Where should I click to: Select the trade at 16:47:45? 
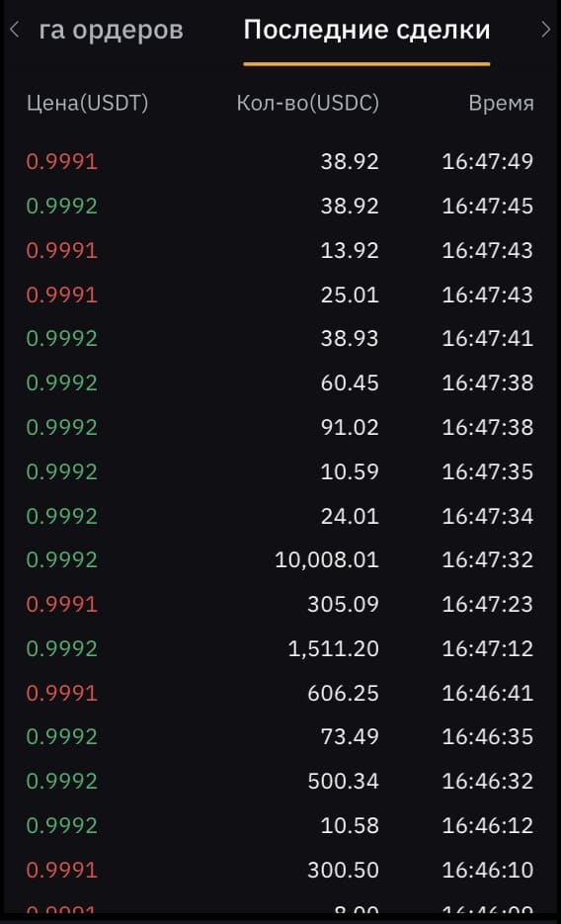click(x=280, y=207)
